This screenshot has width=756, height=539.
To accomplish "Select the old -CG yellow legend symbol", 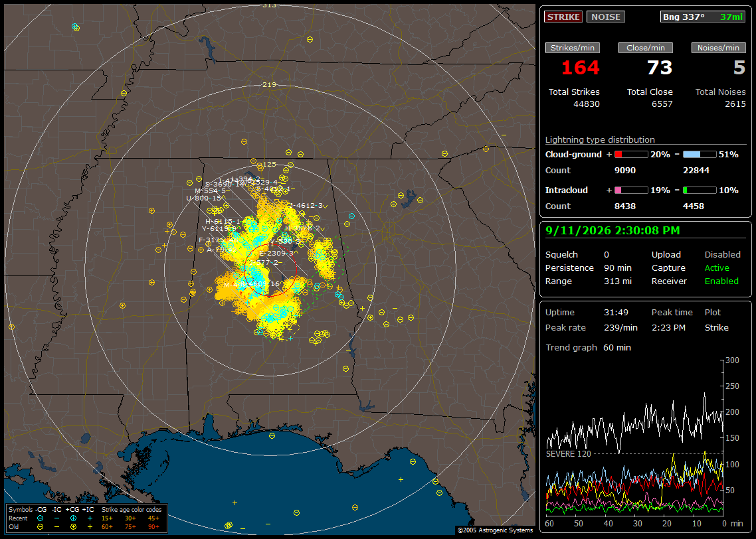I will point(40,527).
